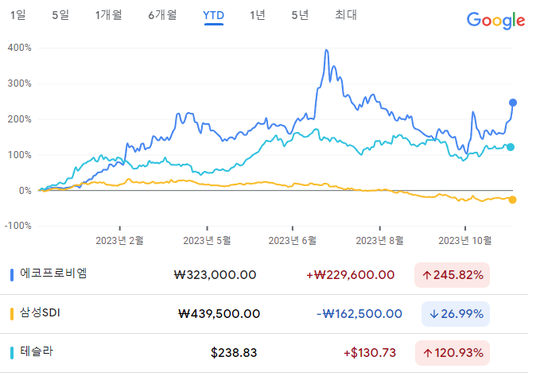The width and height of the screenshot is (540, 380).
Task: Click the teal 테슬라 endpoint dot
Action: (x=510, y=147)
